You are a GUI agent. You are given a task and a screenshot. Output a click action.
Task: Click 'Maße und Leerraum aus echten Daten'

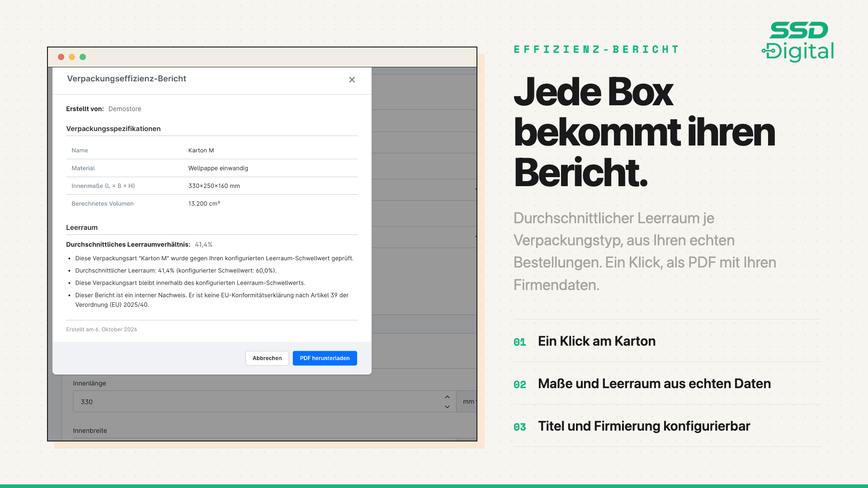coord(655,384)
